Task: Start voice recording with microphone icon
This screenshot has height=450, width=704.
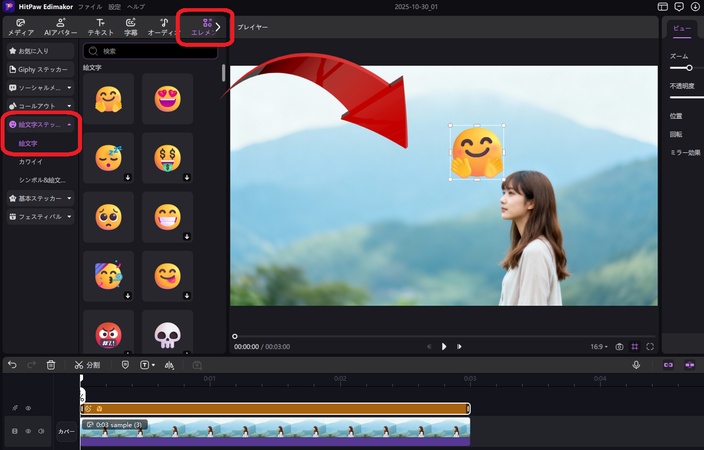Action: tap(636, 365)
